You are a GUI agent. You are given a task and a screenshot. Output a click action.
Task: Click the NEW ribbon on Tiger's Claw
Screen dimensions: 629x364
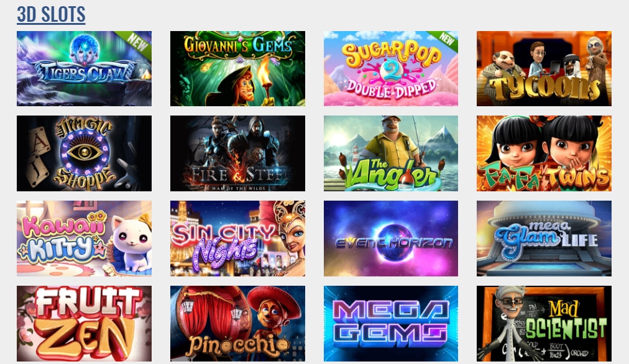[137, 42]
